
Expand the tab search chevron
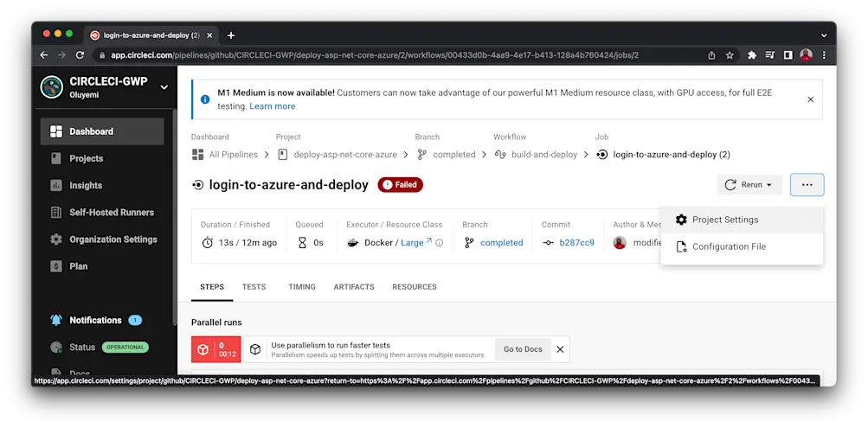click(824, 35)
